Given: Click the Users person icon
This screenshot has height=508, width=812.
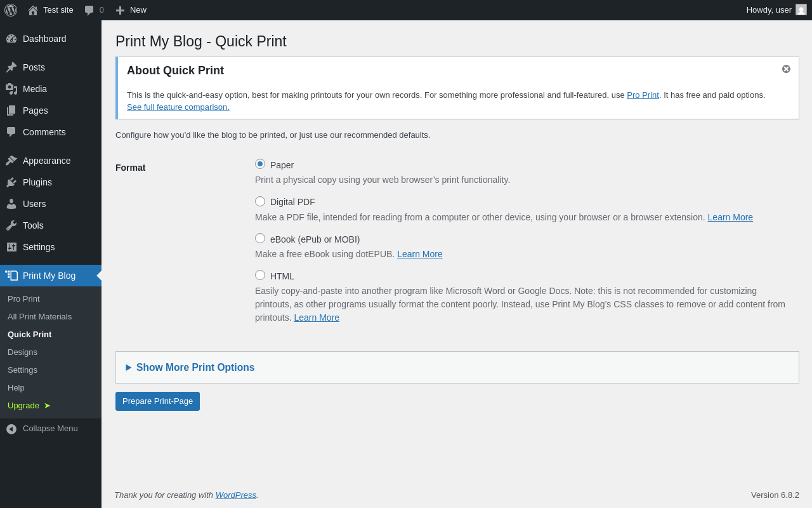Looking at the screenshot, I should tap(11, 204).
